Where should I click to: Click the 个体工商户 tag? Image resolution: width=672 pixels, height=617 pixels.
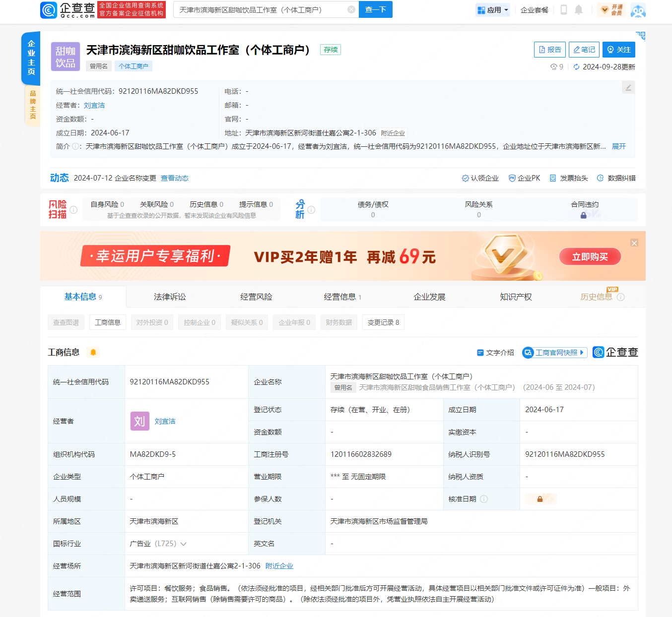pyautogui.click(x=134, y=66)
